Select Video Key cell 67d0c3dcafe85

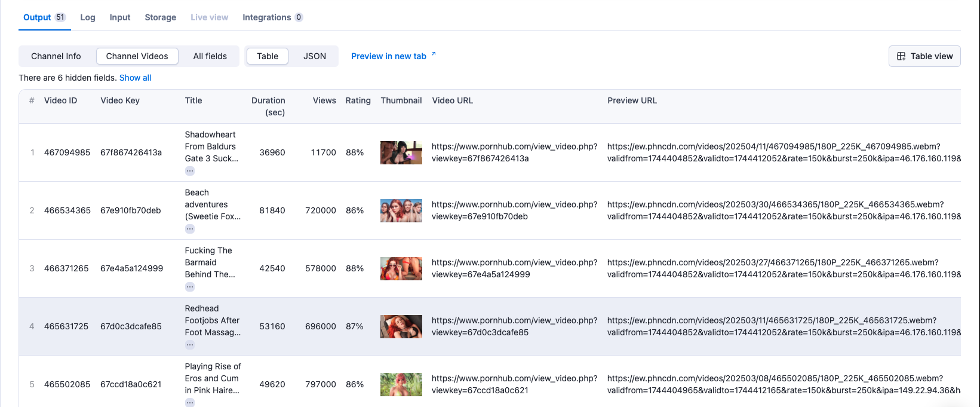click(x=131, y=326)
